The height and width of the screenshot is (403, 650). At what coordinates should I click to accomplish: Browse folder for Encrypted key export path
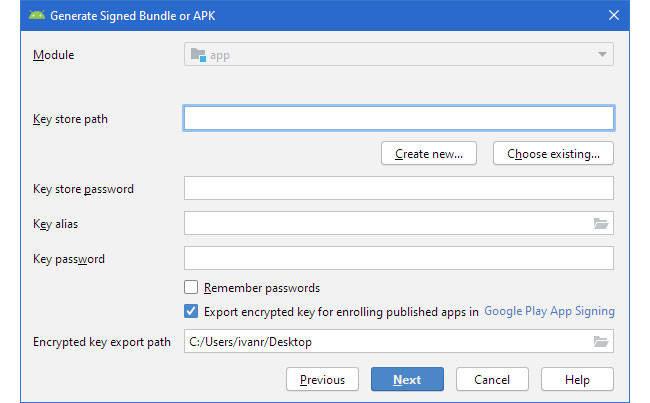[601, 342]
